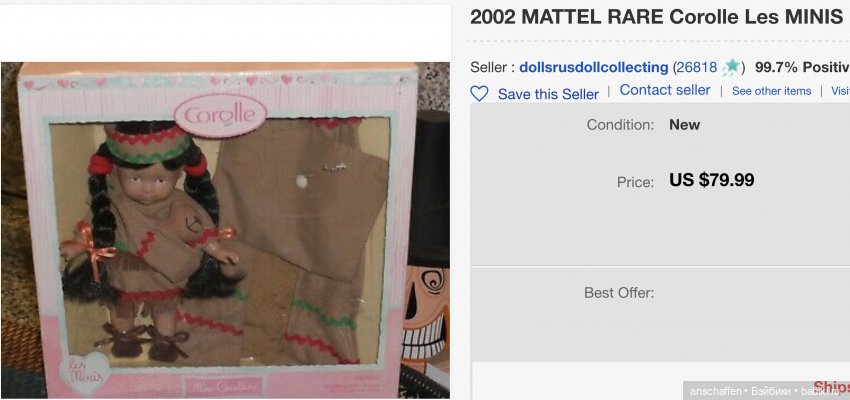Click the Les Minis heart emblem on box

[x=85, y=371]
